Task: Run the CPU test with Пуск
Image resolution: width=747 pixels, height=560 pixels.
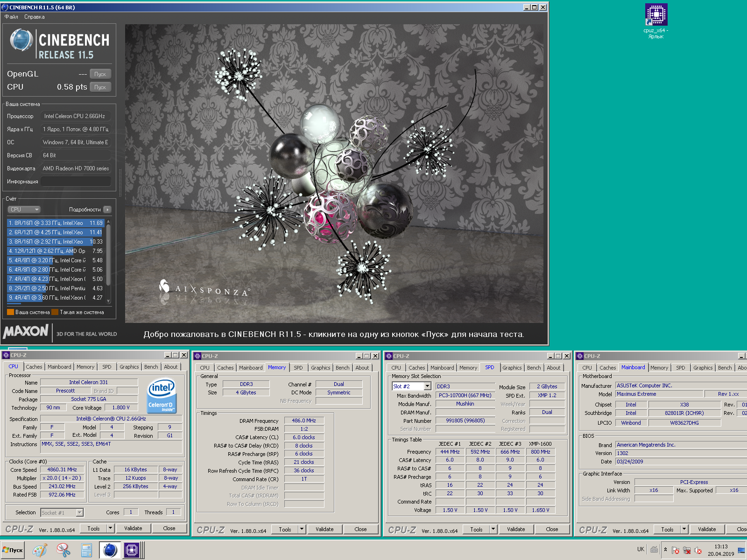Action: coord(100,87)
